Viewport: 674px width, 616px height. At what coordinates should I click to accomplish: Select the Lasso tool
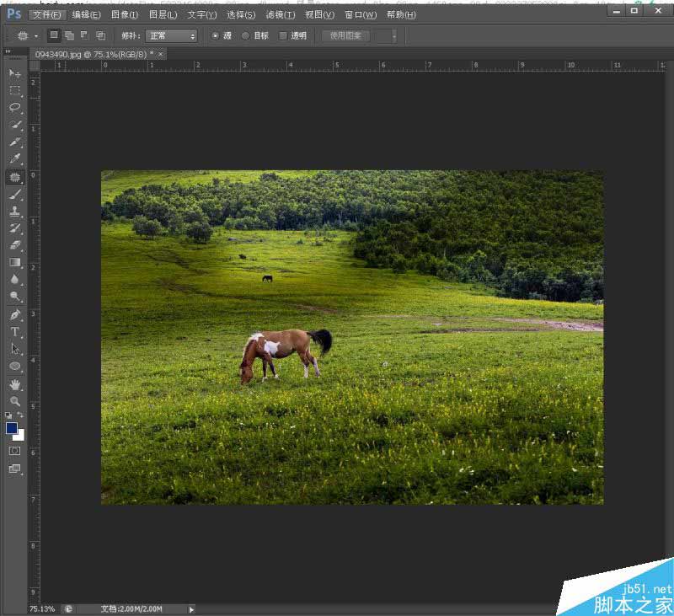pyautogui.click(x=14, y=108)
